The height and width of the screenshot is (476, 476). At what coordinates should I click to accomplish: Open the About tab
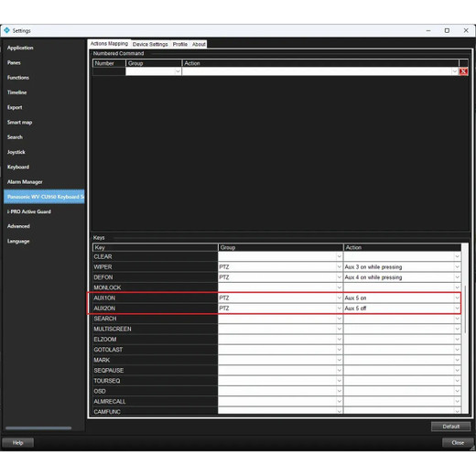[x=199, y=44]
